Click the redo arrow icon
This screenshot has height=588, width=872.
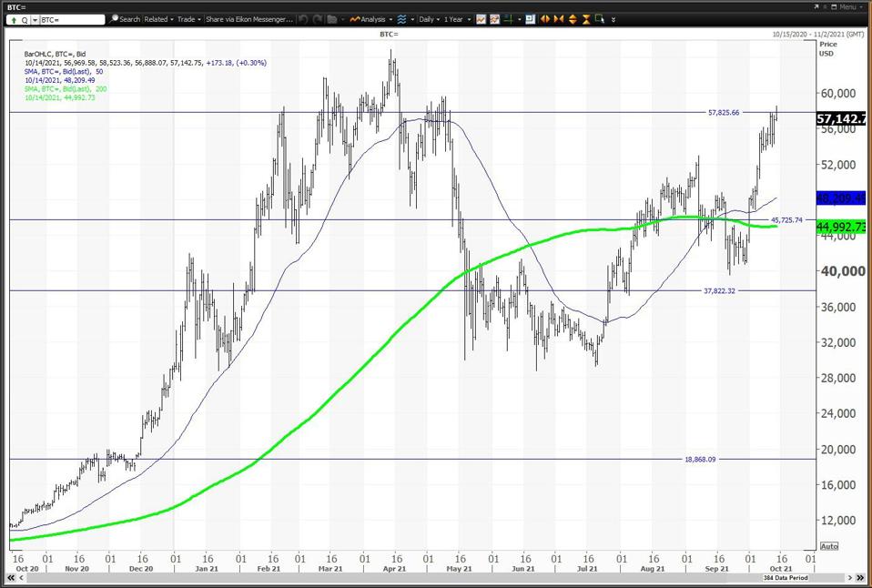(318, 19)
